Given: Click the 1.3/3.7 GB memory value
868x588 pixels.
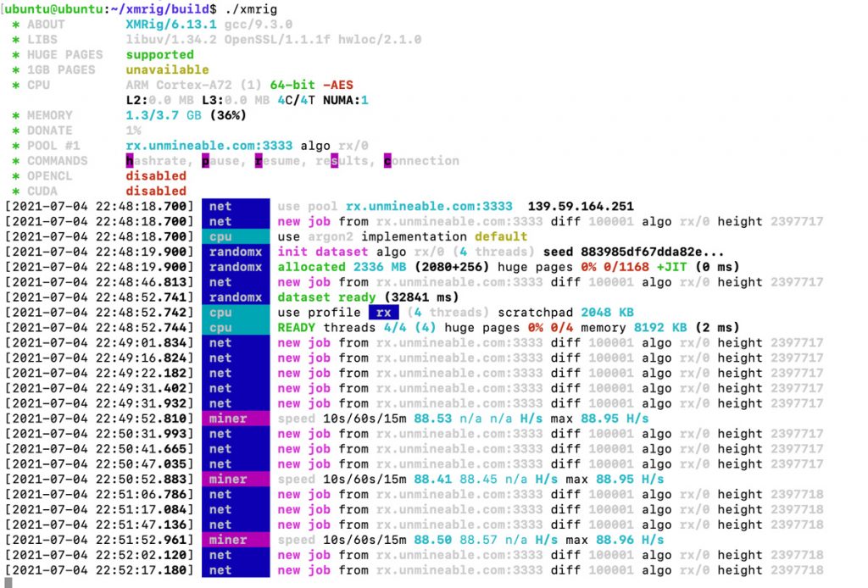Looking at the screenshot, I should tap(164, 115).
